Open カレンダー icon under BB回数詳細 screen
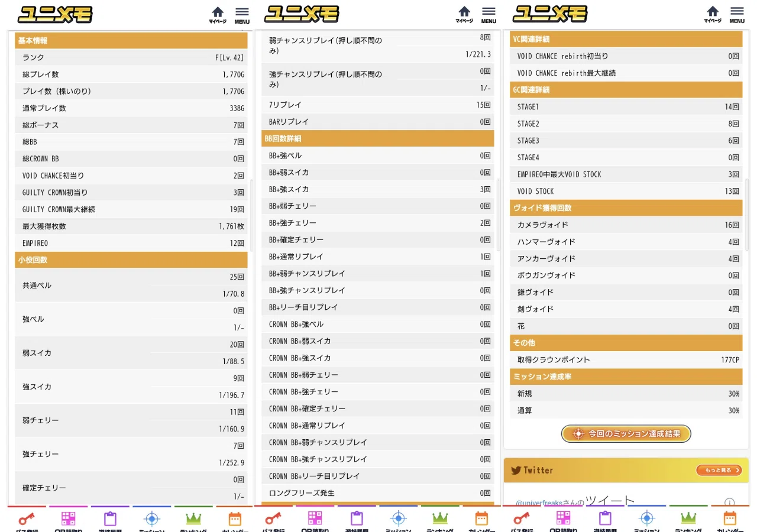Screen dimensions: 757x532 [x=481, y=520]
